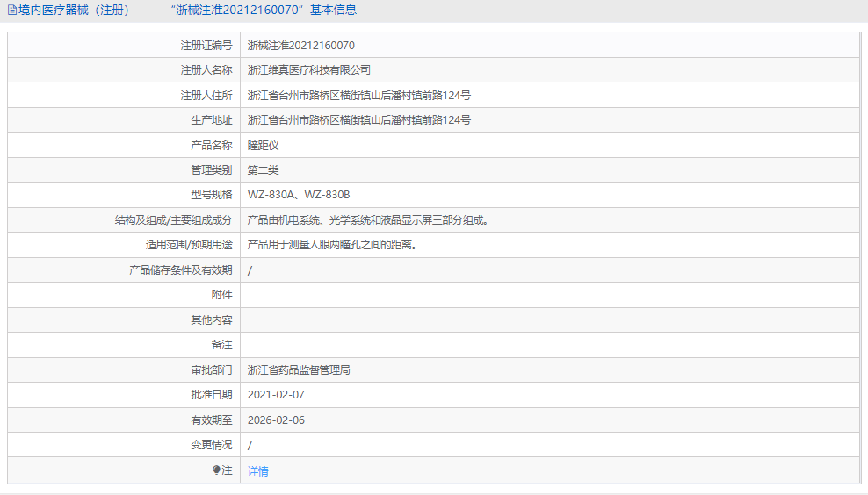Click the 变更情况 label

(212, 445)
